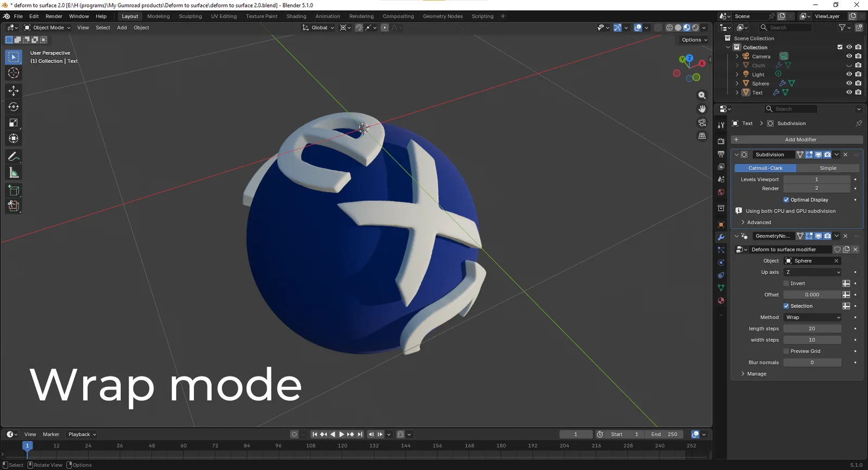This screenshot has height=470, width=868.
Task: Switch perspective/orthographic grid icon
Action: 702,136
